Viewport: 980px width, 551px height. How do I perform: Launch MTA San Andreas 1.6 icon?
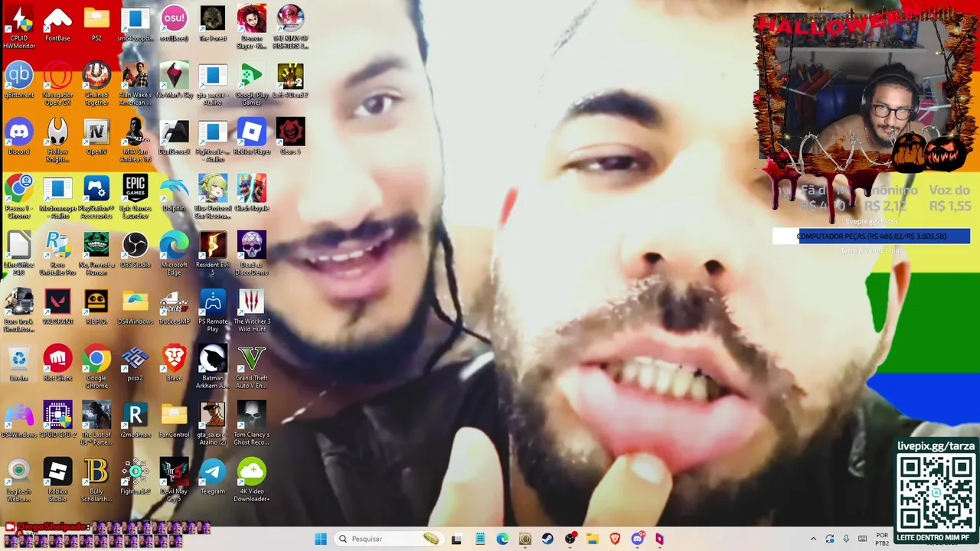click(x=136, y=140)
